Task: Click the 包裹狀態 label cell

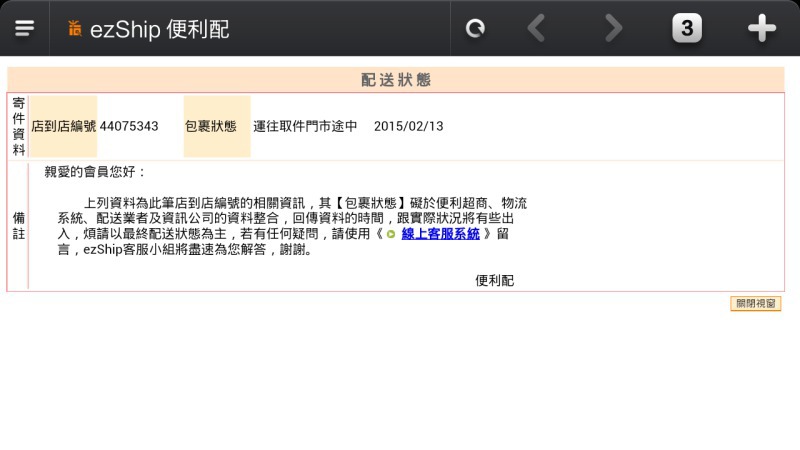Action: pyautogui.click(x=217, y=126)
